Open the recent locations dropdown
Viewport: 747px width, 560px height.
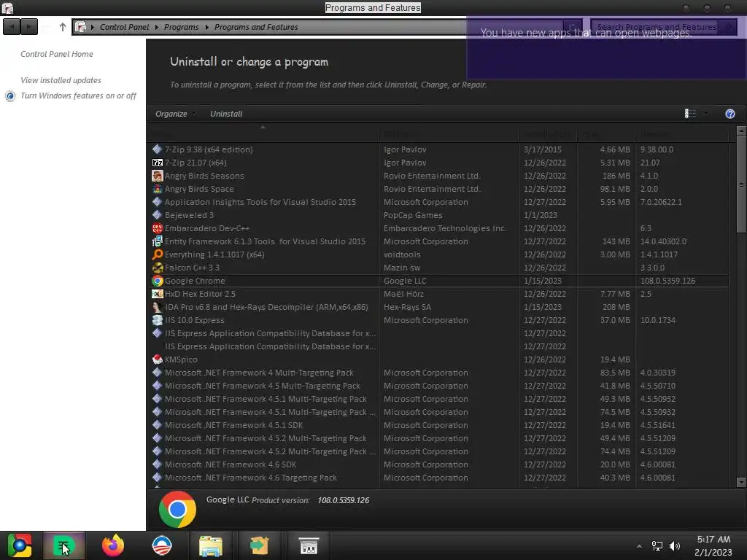(46, 27)
